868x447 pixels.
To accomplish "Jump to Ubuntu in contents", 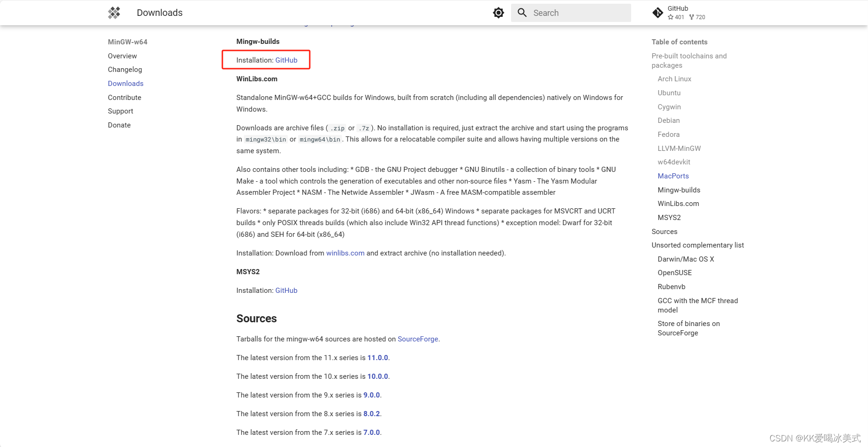I will click(669, 92).
